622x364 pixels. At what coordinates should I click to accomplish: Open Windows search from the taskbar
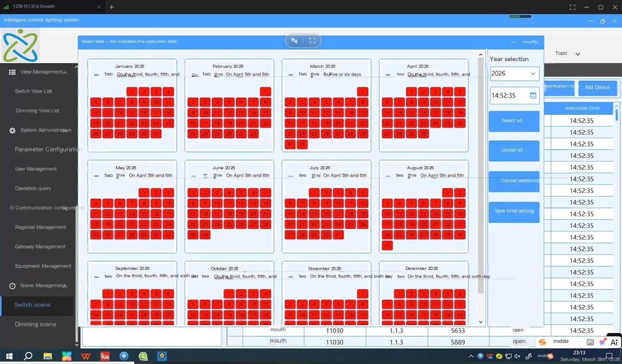tap(28, 356)
